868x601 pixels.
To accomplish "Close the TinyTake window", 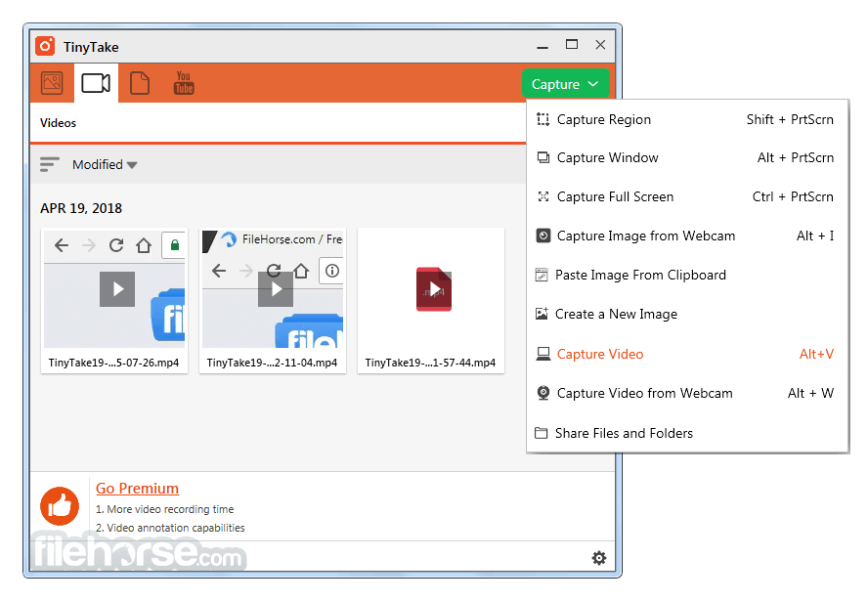I will click(600, 44).
